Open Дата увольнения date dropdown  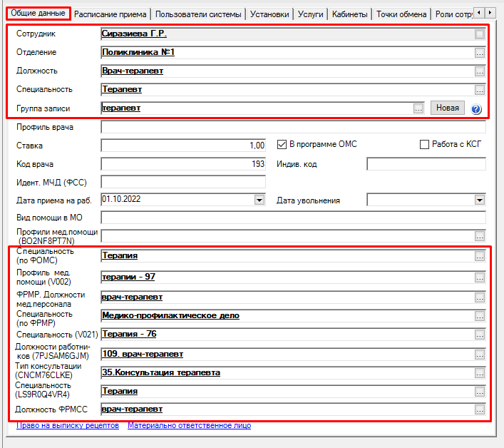coord(480,200)
